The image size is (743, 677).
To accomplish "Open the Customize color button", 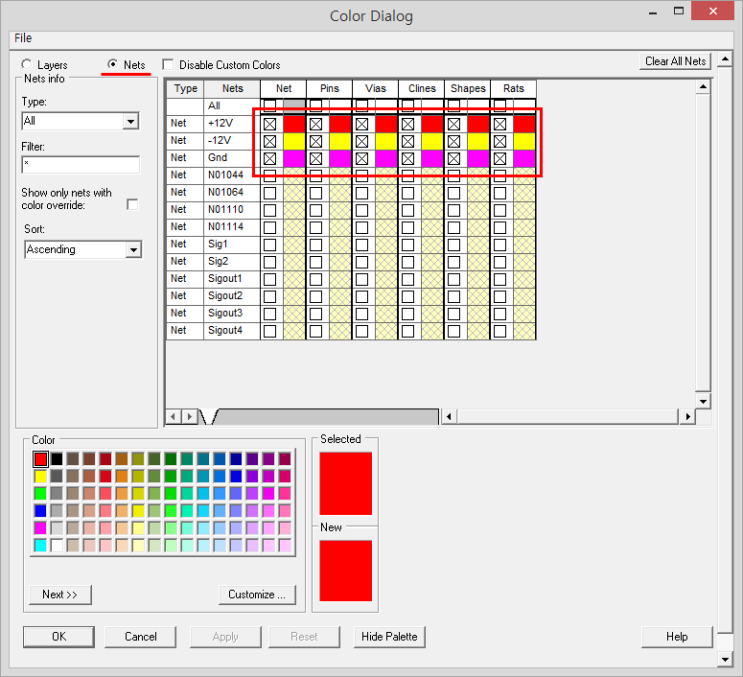I will point(257,594).
